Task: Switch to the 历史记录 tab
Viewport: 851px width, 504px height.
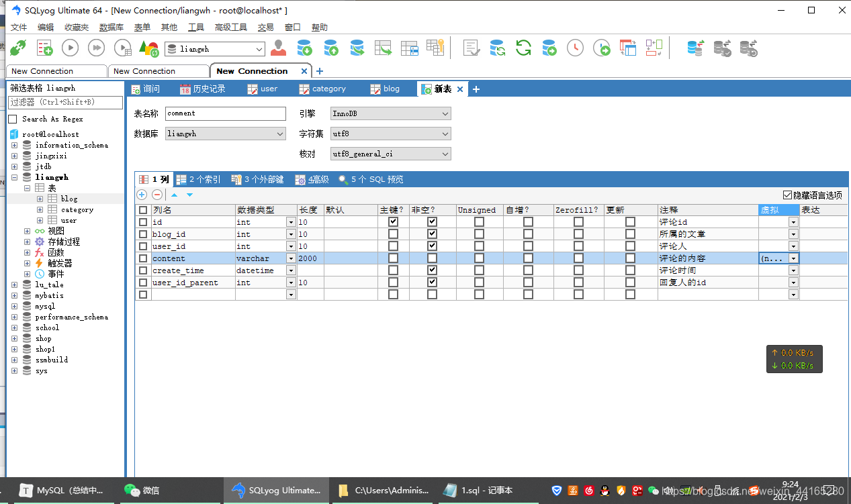Action: [x=202, y=89]
